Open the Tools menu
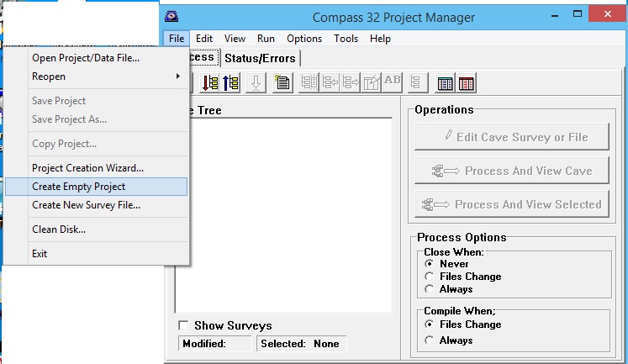The image size is (628, 364). pos(346,39)
